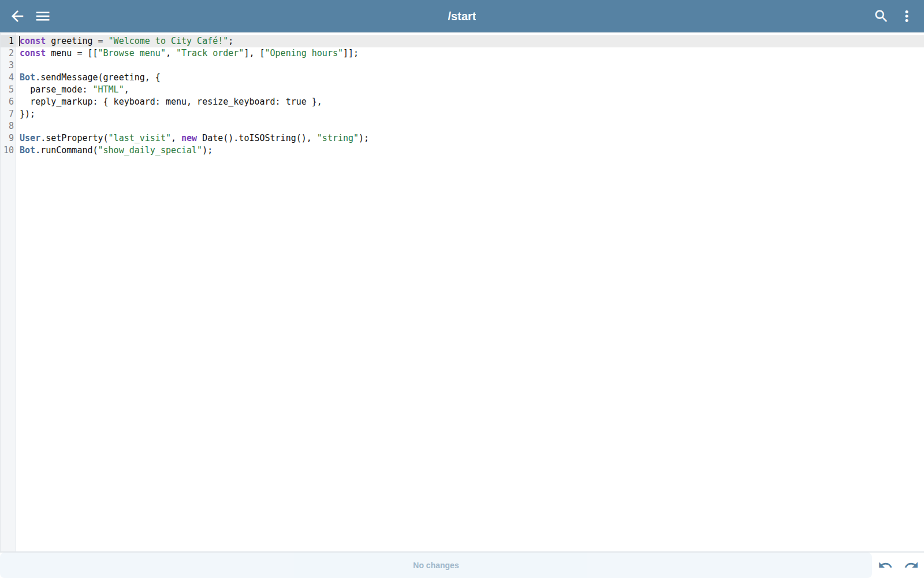Click resize_keyboard: true on line 6
Viewport: 924px width, 578px height.
tap(252, 102)
